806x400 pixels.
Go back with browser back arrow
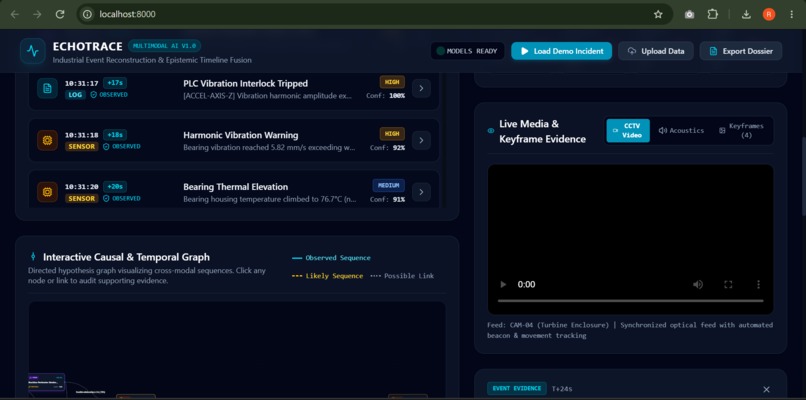point(14,14)
